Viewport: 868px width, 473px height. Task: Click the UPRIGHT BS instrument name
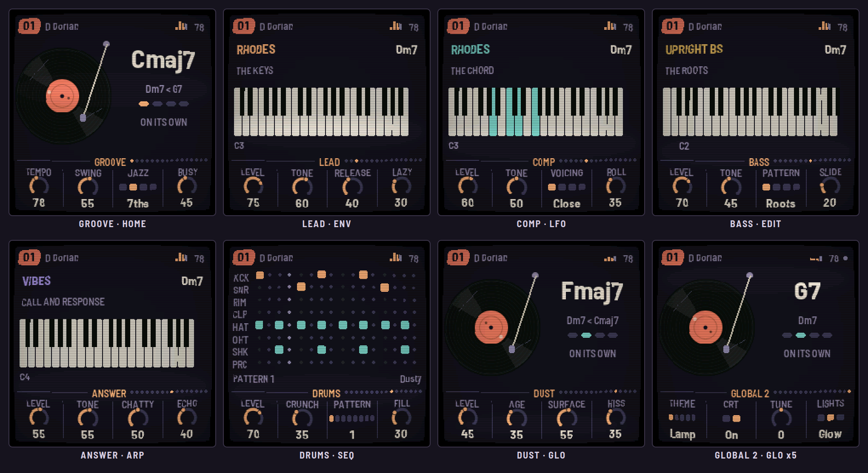click(694, 50)
